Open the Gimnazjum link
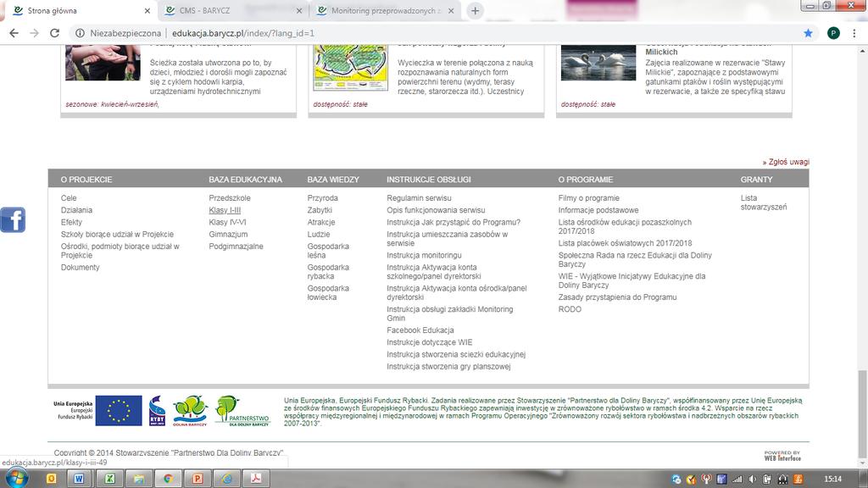868x488 pixels. click(228, 235)
